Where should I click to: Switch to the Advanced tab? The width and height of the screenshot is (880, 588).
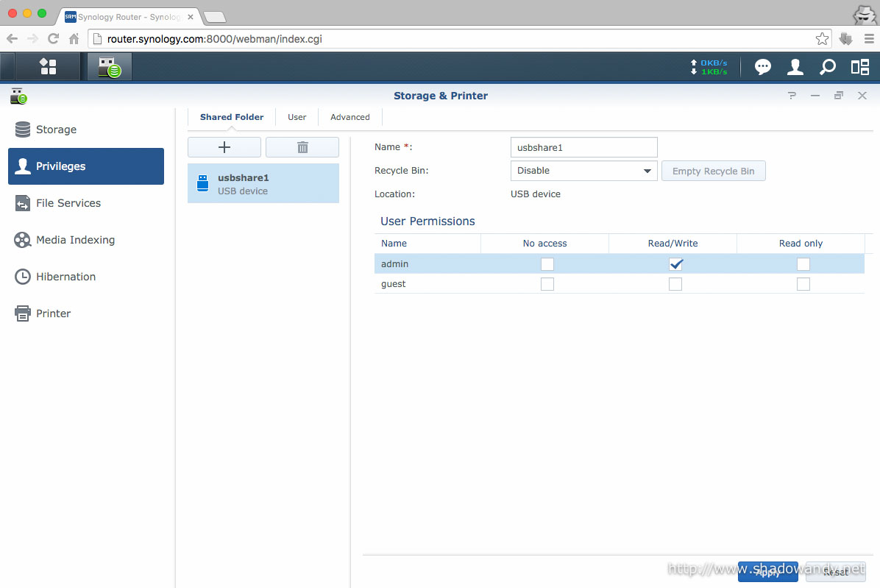[x=350, y=117]
